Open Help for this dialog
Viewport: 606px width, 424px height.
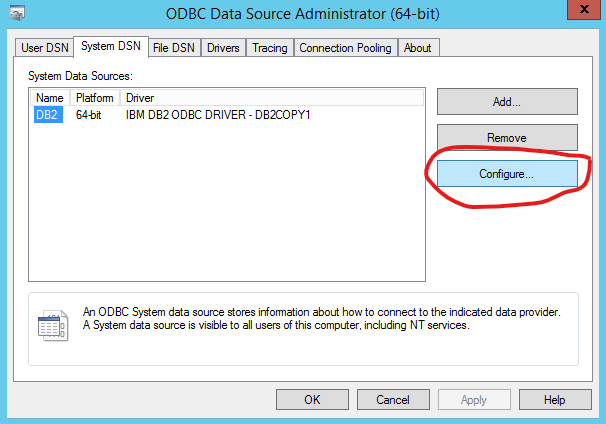tap(555, 399)
